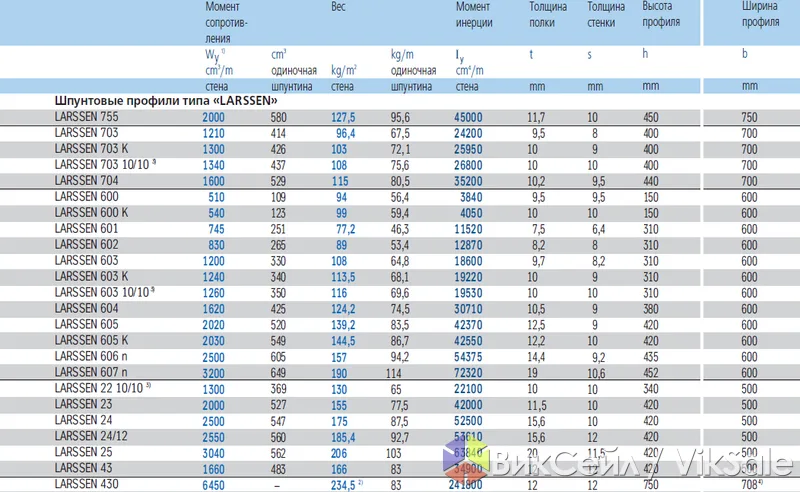Click the column header Вес
800x492 pixels.
point(338,7)
